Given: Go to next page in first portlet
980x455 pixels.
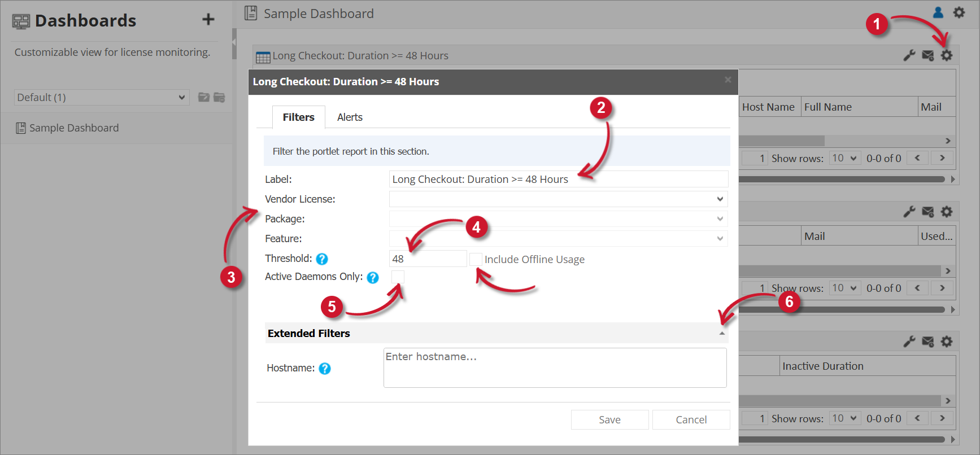Looking at the screenshot, I should coord(942,158).
